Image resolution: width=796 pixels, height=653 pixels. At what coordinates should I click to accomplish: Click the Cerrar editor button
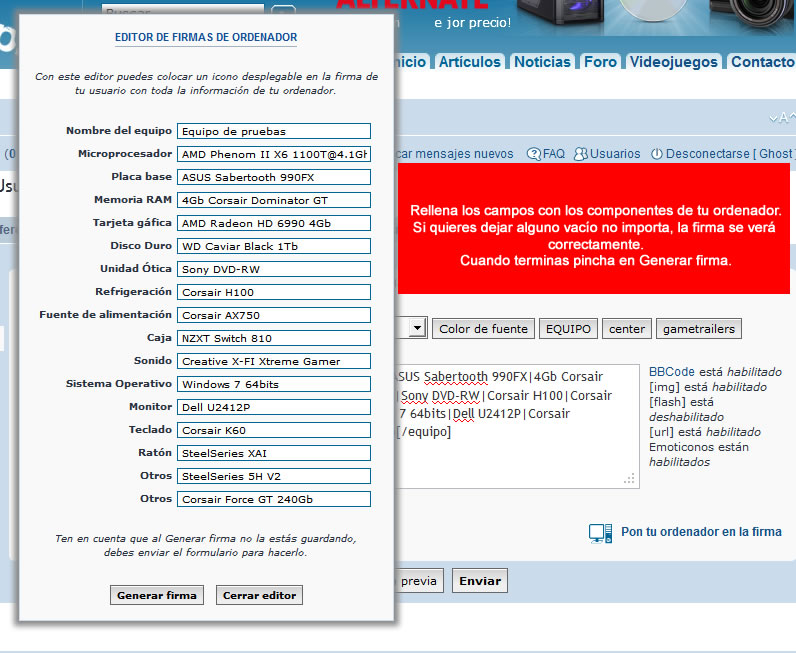tap(259, 595)
